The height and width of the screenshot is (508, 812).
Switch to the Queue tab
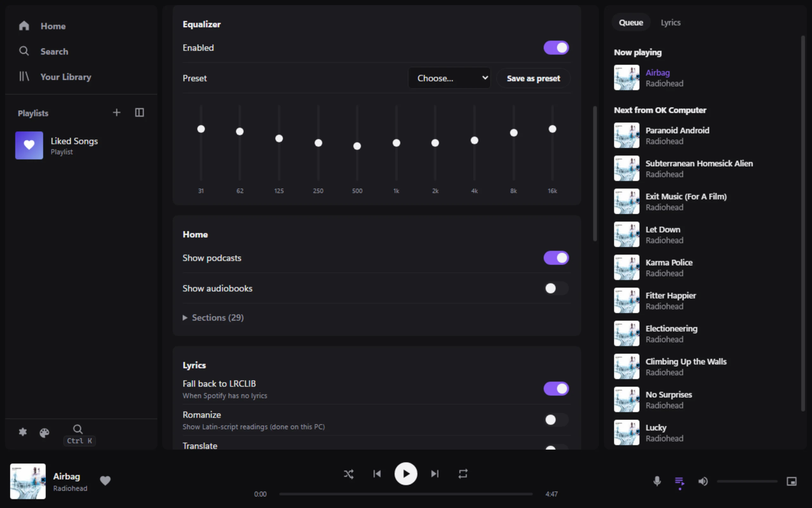pyautogui.click(x=631, y=23)
